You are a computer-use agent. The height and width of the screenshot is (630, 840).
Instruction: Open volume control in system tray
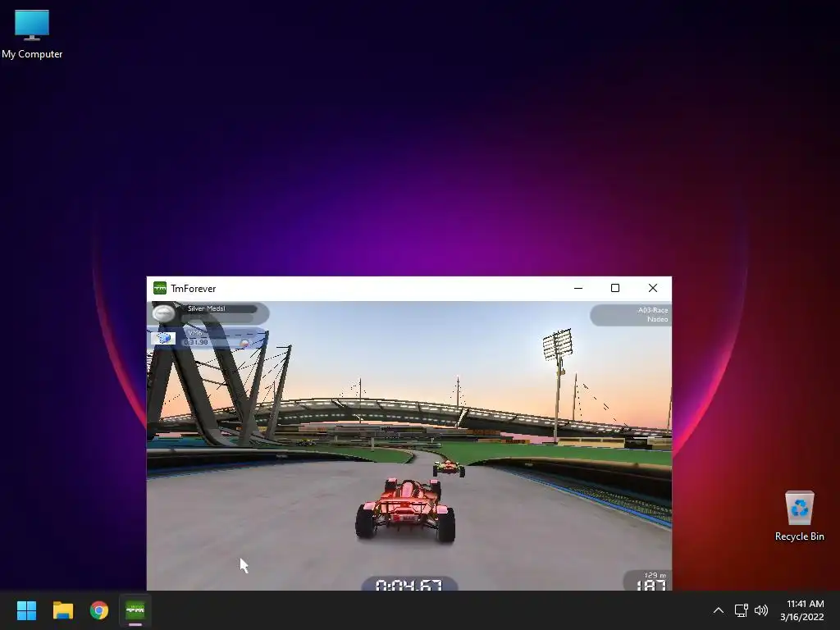coord(760,610)
